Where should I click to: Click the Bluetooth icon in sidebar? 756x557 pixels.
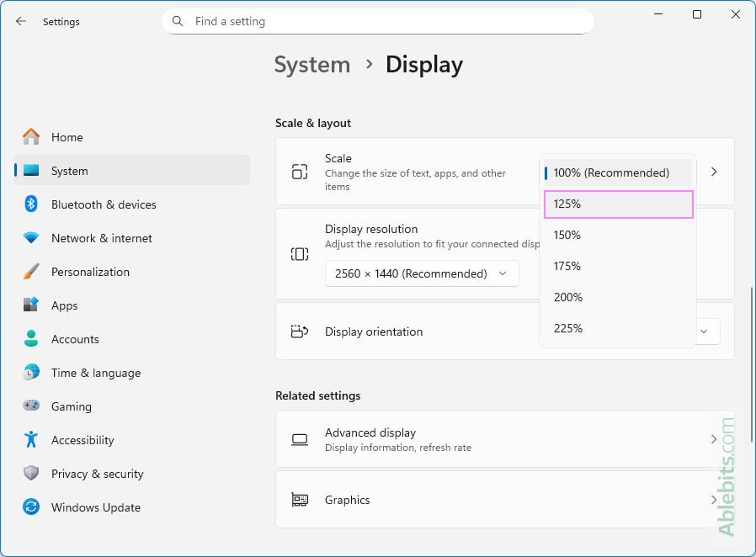[31, 204]
